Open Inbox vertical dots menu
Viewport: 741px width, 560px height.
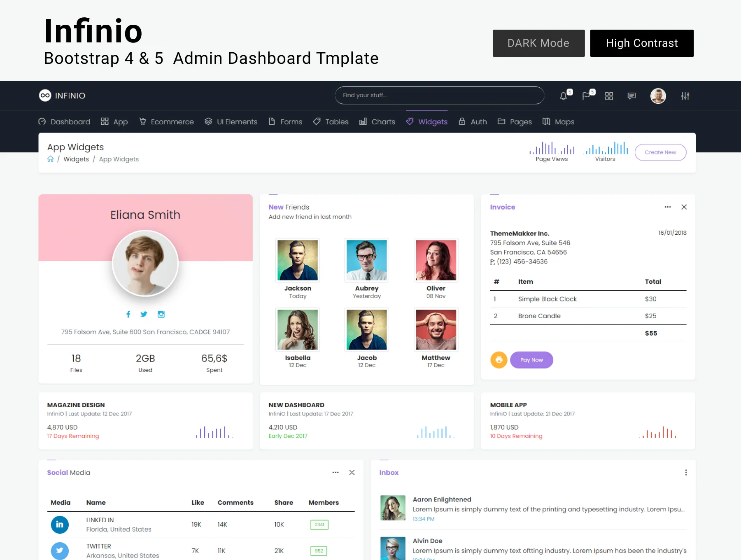pyautogui.click(x=686, y=473)
